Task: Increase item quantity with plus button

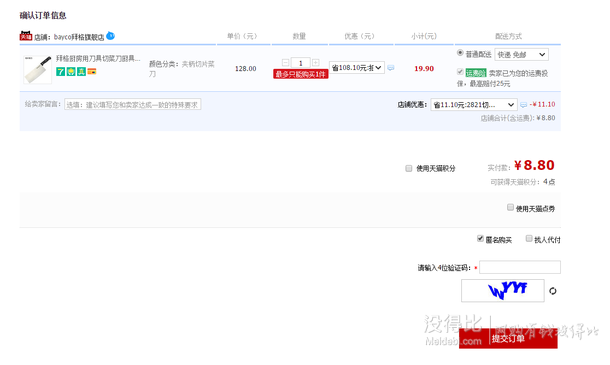Action: click(316, 63)
